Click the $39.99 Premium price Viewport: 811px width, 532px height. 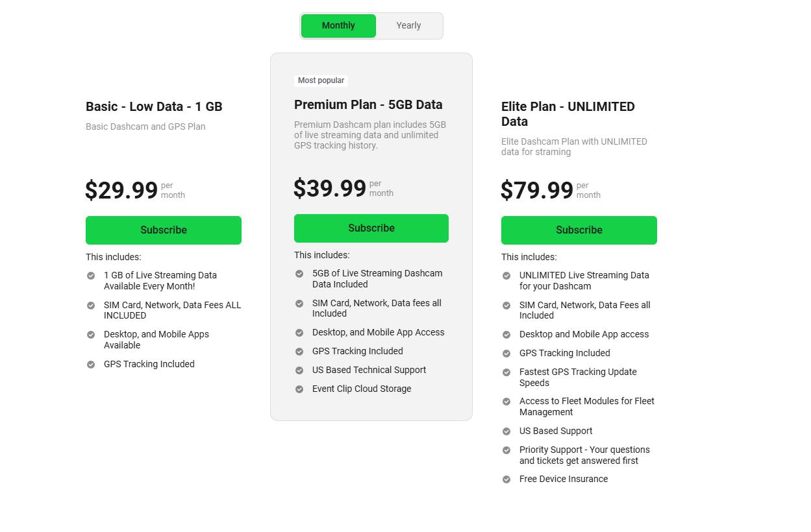tap(329, 189)
